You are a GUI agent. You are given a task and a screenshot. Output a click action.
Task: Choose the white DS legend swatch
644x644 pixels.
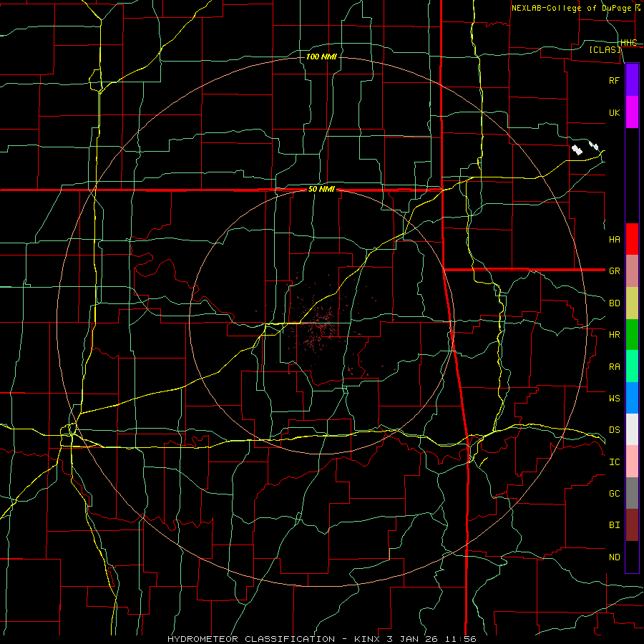[632, 429]
